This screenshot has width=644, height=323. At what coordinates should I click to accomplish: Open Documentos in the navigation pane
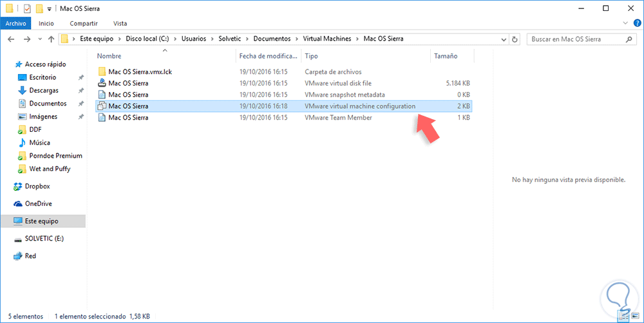(x=48, y=104)
